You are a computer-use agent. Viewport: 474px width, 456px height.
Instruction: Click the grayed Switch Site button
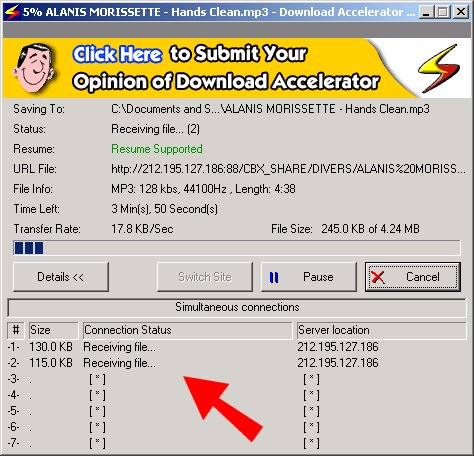[x=205, y=277]
